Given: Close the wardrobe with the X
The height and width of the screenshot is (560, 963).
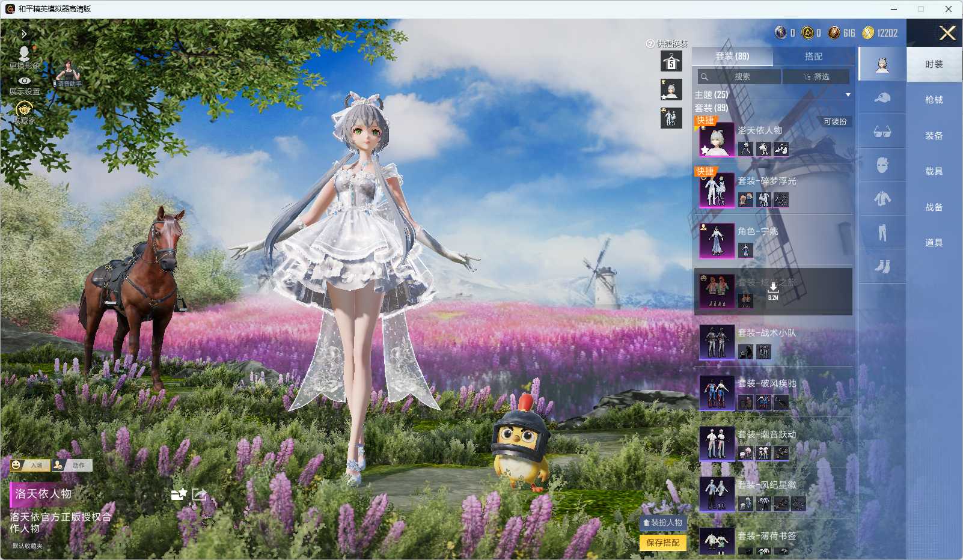Looking at the screenshot, I should click(x=947, y=33).
